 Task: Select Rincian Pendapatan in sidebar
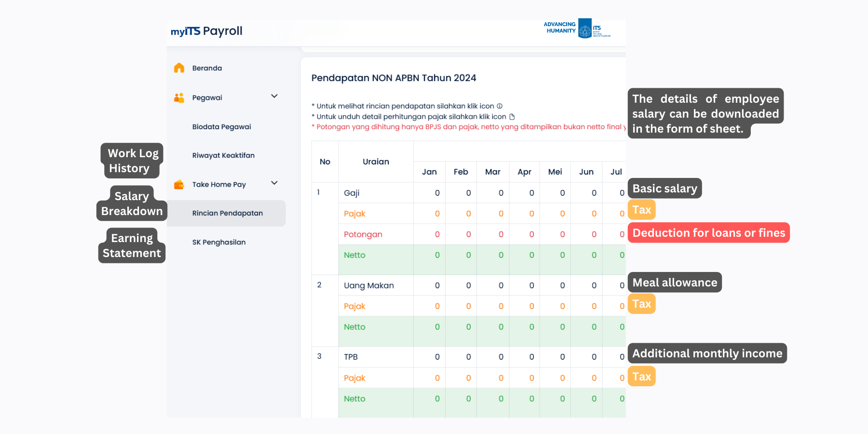pos(227,213)
